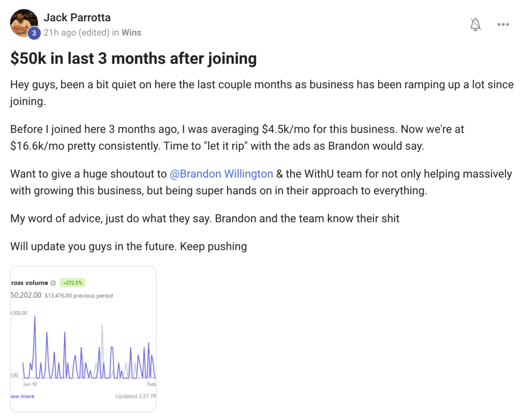
Task: Open the "$50k in last 3 months" post title
Action: click(x=133, y=58)
